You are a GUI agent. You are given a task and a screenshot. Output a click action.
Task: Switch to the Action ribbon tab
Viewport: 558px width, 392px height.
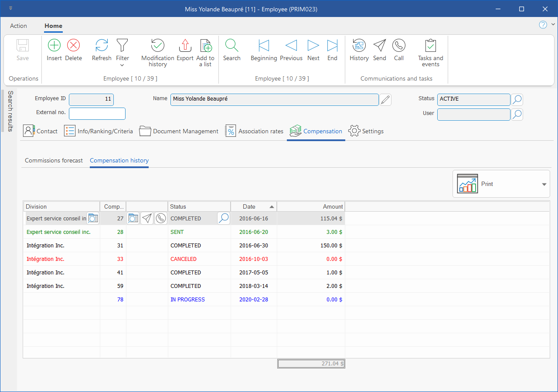coord(19,26)
